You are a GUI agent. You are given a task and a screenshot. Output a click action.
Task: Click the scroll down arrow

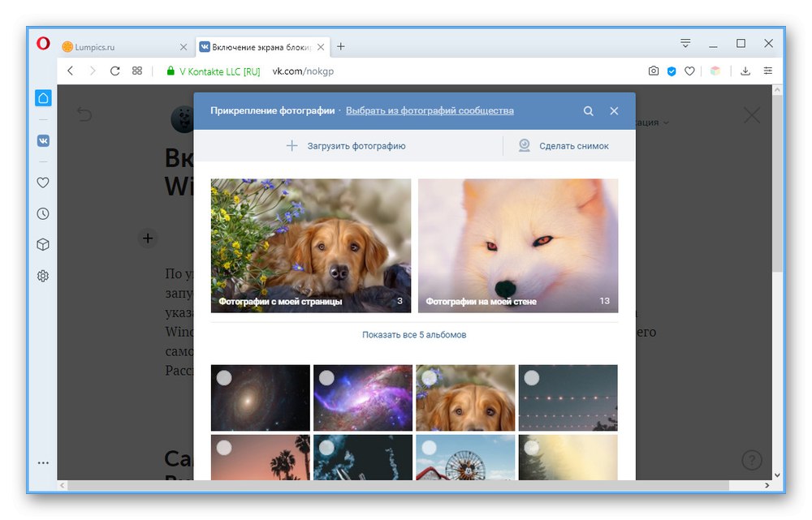[x=777, y=475]
